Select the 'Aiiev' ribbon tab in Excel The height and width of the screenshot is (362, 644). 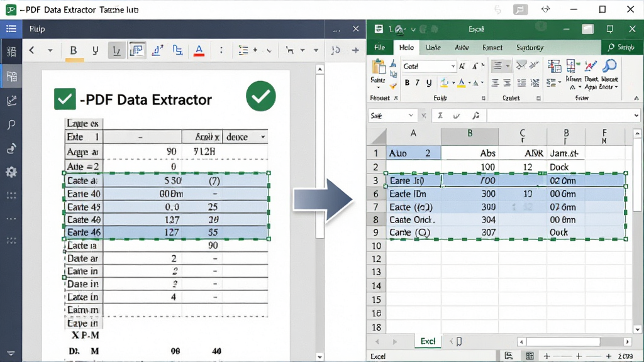(462, 48)
